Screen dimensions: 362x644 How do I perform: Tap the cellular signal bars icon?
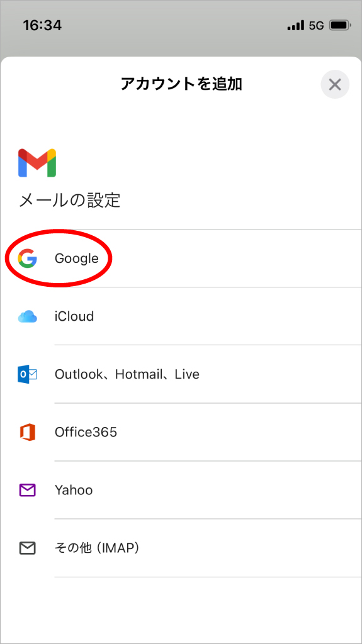(x=296, y=25)
